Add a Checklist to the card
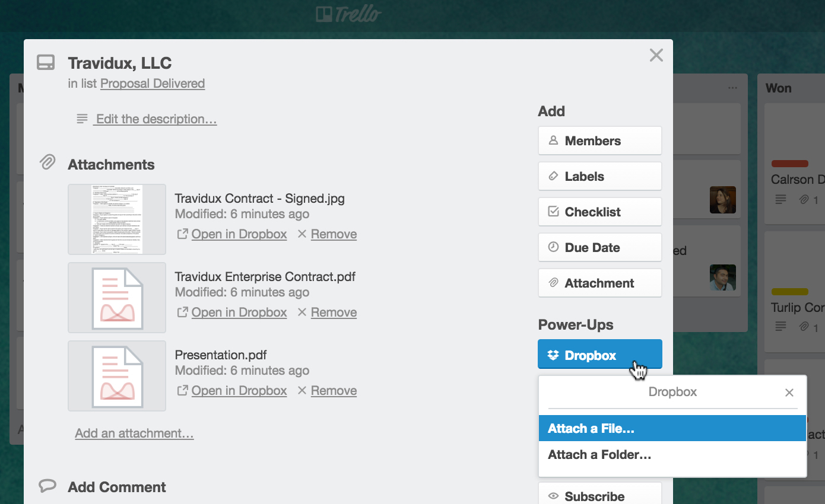The height and width of the screenshot is (504, 825). 599,212
